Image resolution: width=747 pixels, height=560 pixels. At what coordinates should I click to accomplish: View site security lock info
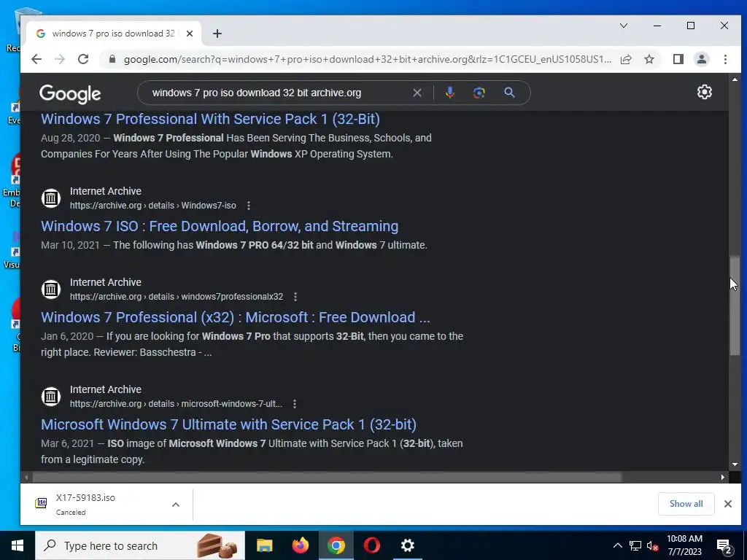(x=112, y=59)
